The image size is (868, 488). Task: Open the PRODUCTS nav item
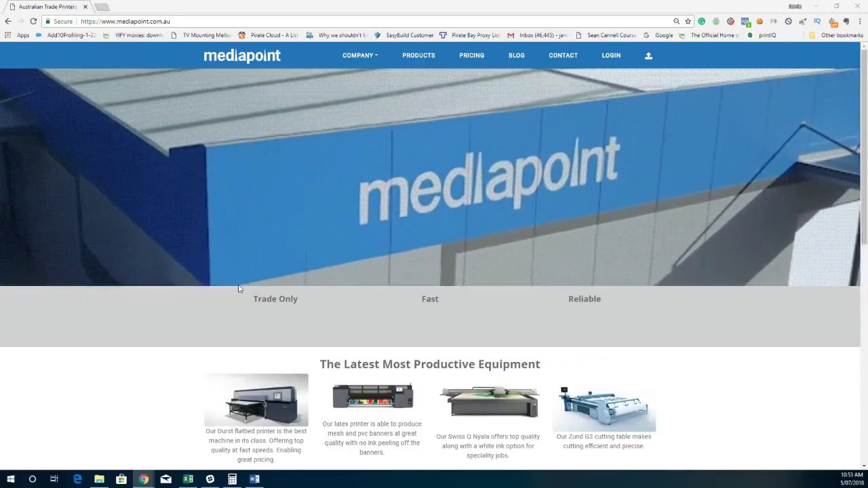click(x=418, y=56)
